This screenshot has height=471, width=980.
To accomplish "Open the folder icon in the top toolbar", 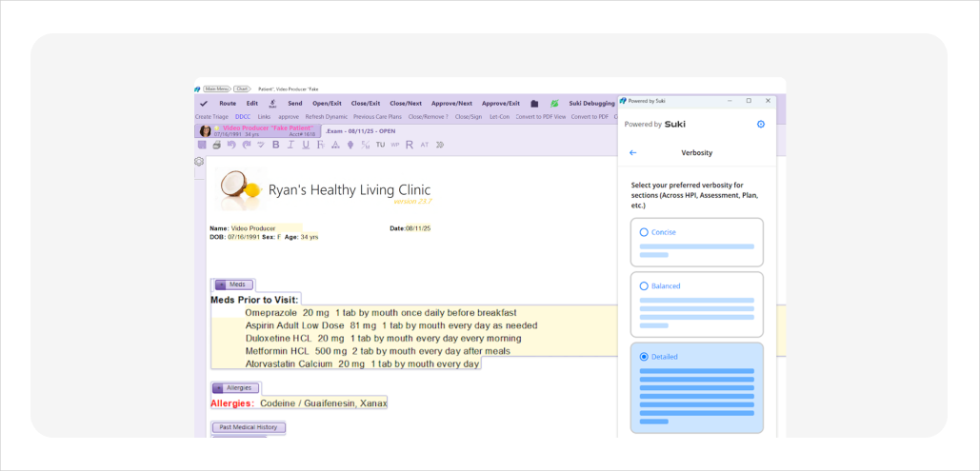I will (534, 103).
